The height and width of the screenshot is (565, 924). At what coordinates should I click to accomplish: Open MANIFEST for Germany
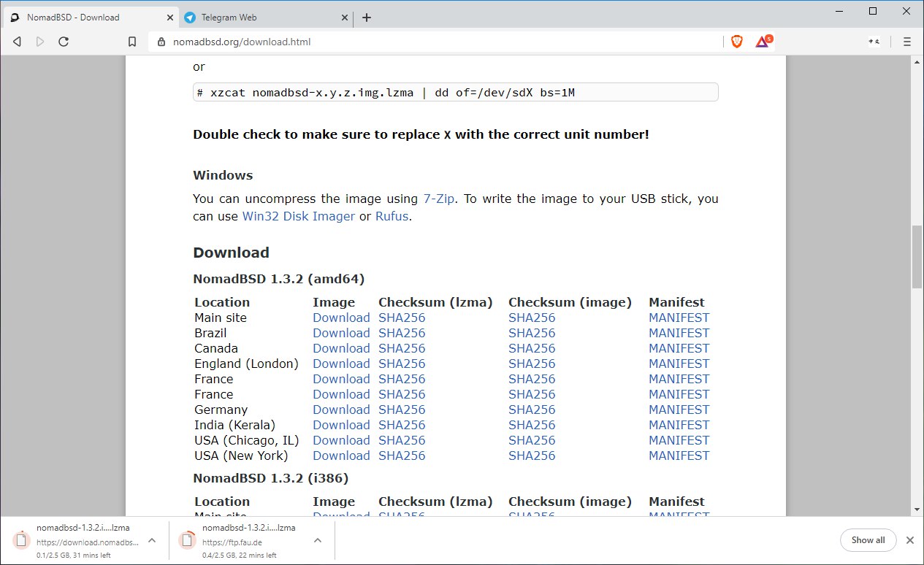click(x=679, y=410)
